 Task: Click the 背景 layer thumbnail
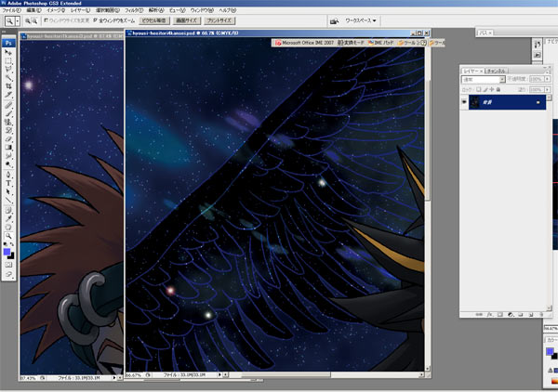tap(474, 102)
